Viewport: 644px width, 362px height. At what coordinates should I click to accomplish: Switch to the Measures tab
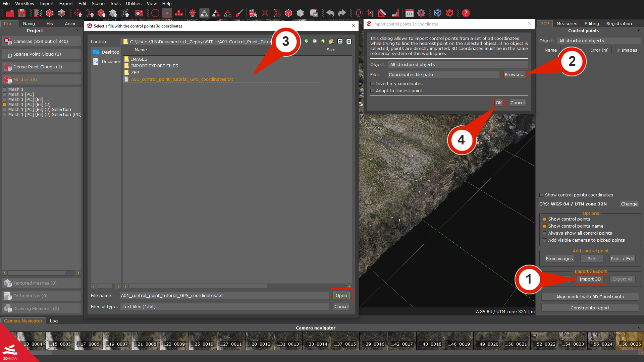[x=567, y=23]
